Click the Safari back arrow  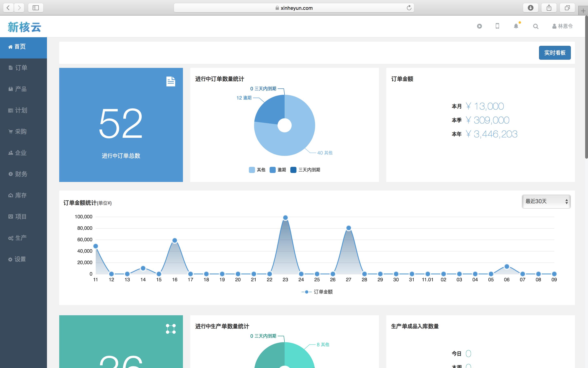[8, 8]
